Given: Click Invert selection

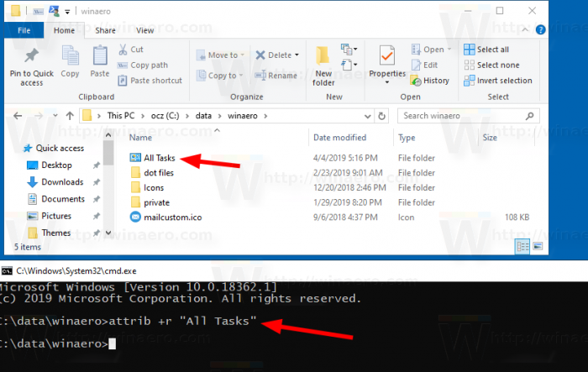Looking at the screenshot, I should point(498,81).
